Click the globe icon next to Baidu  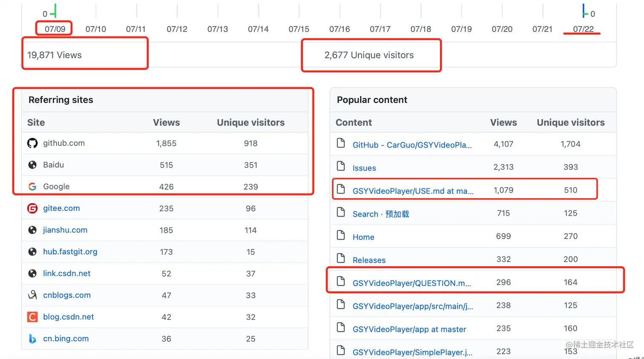[x=32, y=165]
